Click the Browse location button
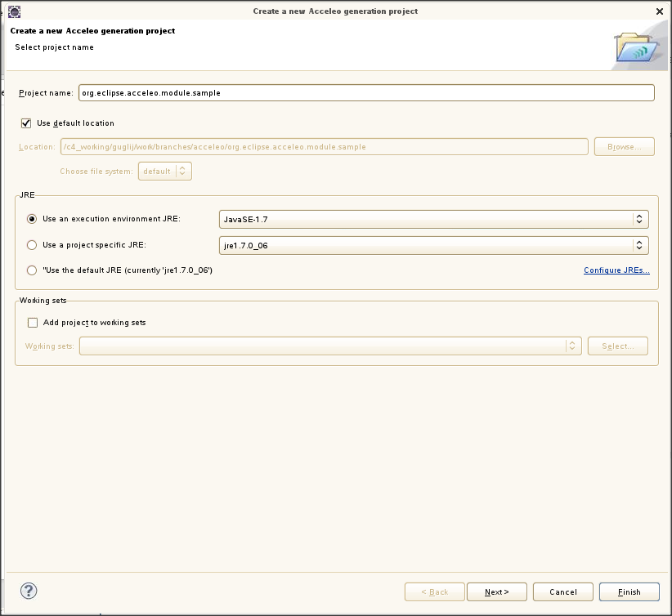The height and width of the screenshot is (616, 672). (625, 147)
